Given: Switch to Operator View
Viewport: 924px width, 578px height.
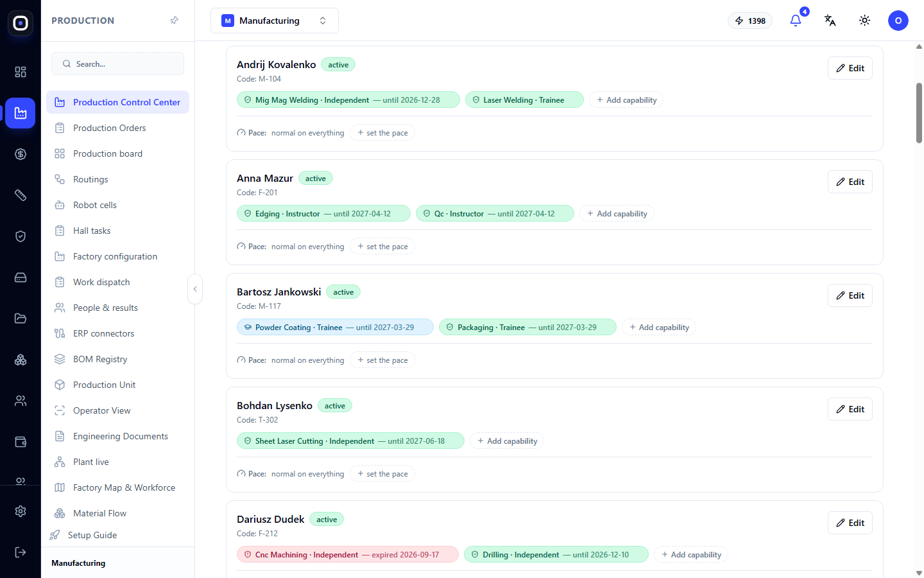Looking at the screenshot, I should (117, 410).
